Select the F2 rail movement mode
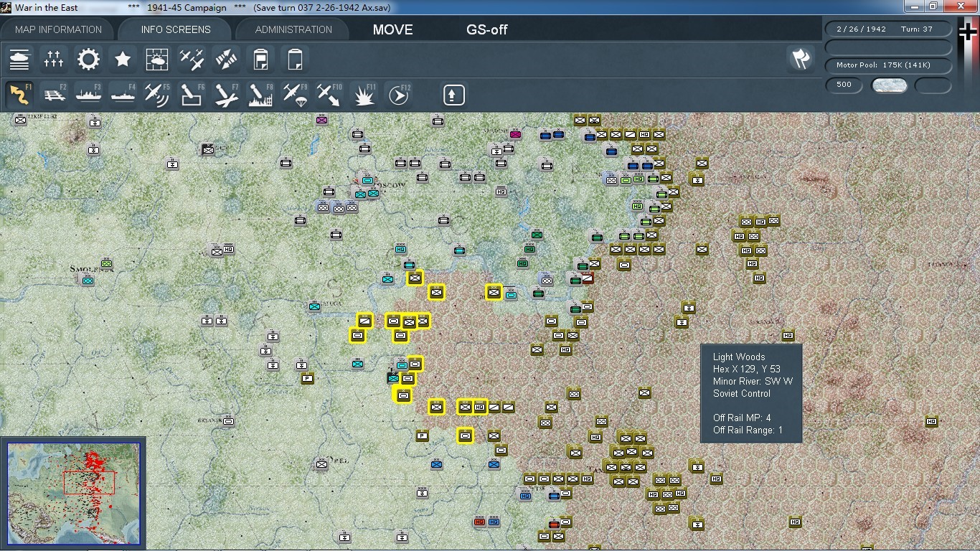This screenshot has height=551, width=980. click(54, 95)
